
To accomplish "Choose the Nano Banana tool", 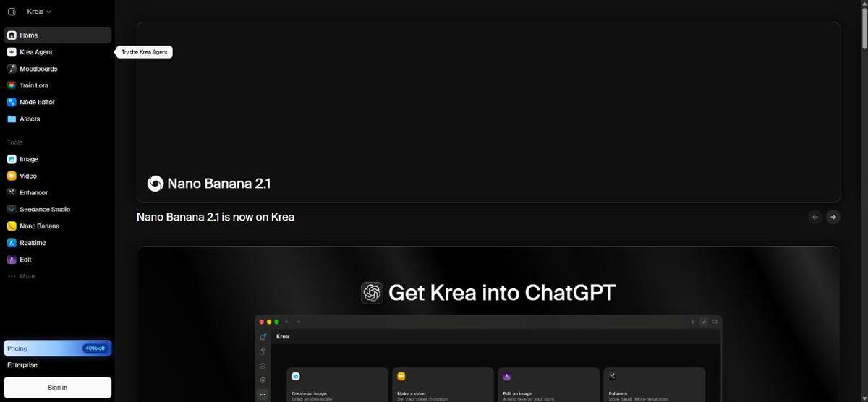I will click(x=58, y=226).
